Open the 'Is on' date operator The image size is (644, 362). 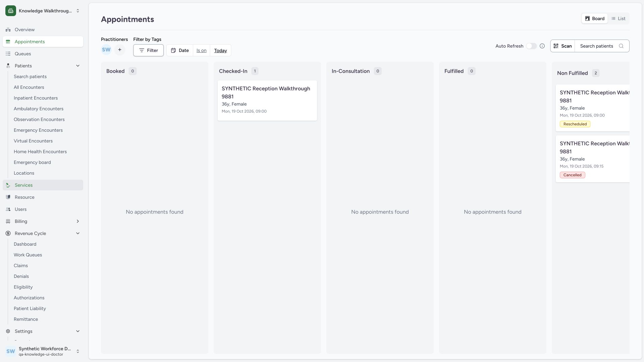click(202, 50)
